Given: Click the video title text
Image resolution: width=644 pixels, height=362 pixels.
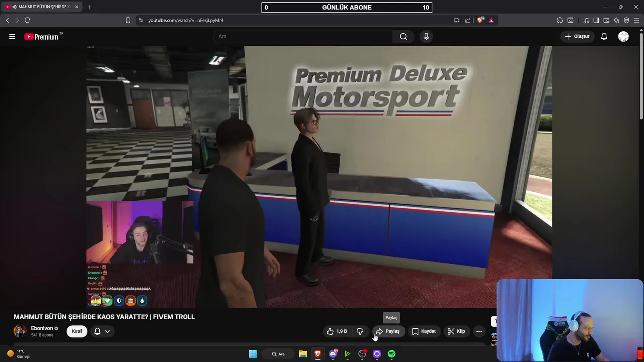Looking at the screenshot, I should pyautogui.click(x=104, y=317).
